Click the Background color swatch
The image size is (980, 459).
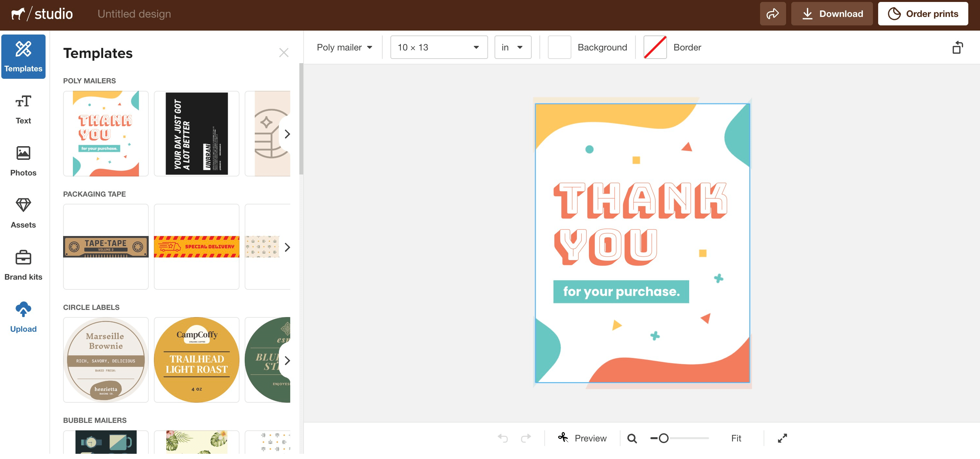pos(558,47)
